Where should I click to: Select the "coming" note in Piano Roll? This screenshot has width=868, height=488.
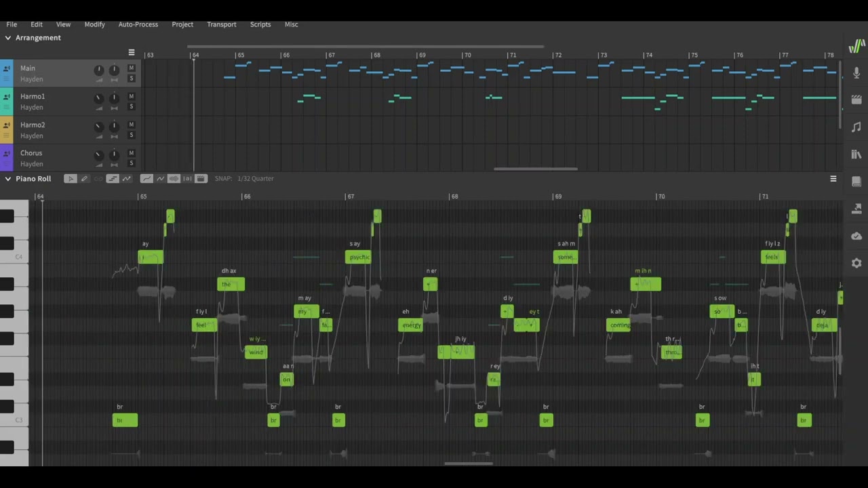(x=619, y=325)
